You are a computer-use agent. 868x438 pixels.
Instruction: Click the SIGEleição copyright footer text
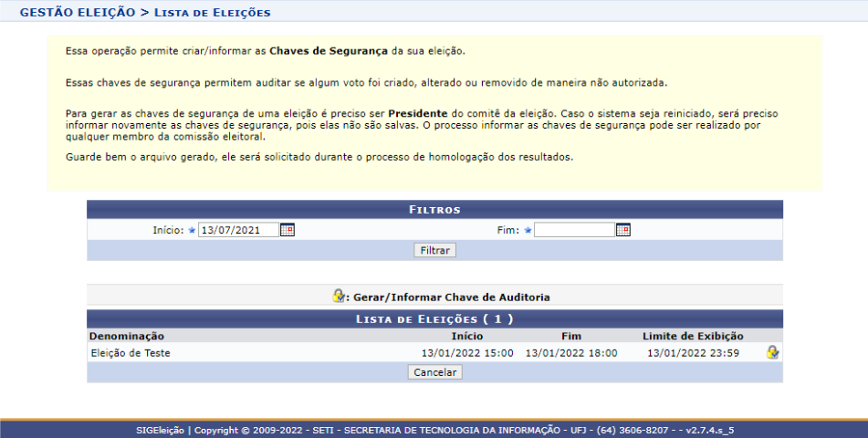[434, 431]
